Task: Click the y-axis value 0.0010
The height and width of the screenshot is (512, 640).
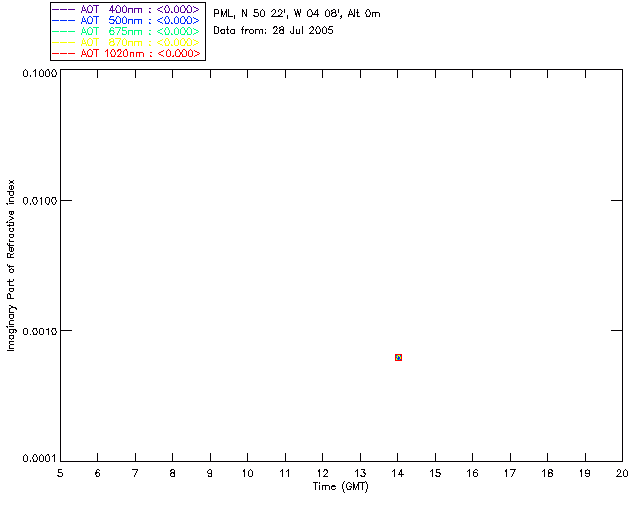Action: [40, 331]
